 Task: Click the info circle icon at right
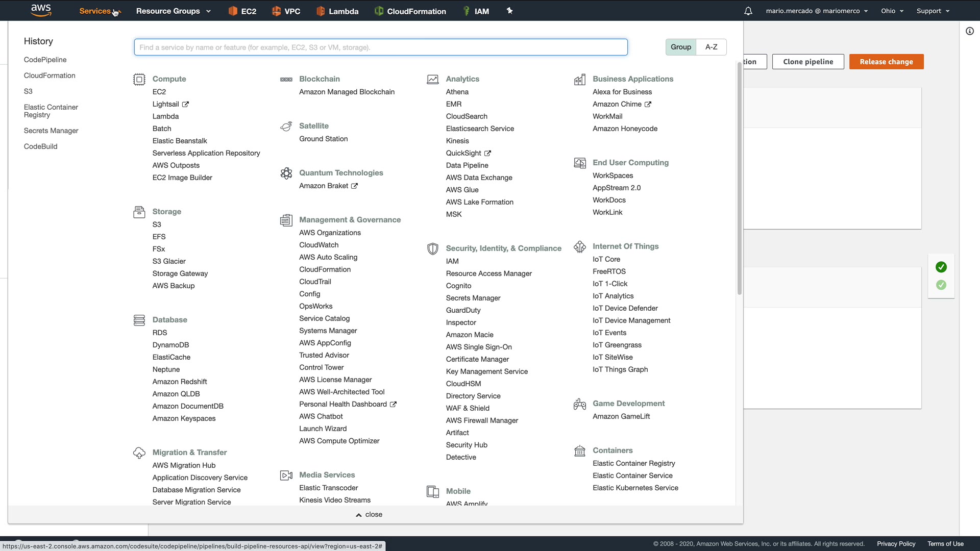click(970, 31)
